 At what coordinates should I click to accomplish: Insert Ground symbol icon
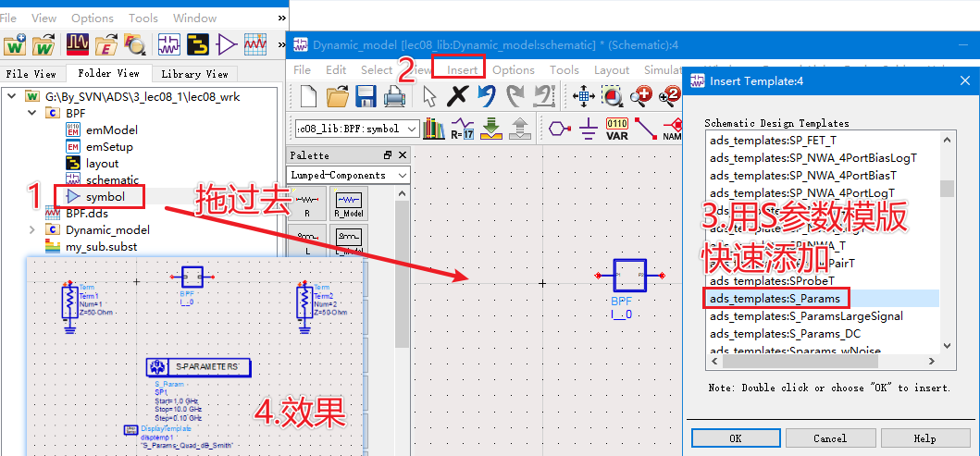[589, 129]
